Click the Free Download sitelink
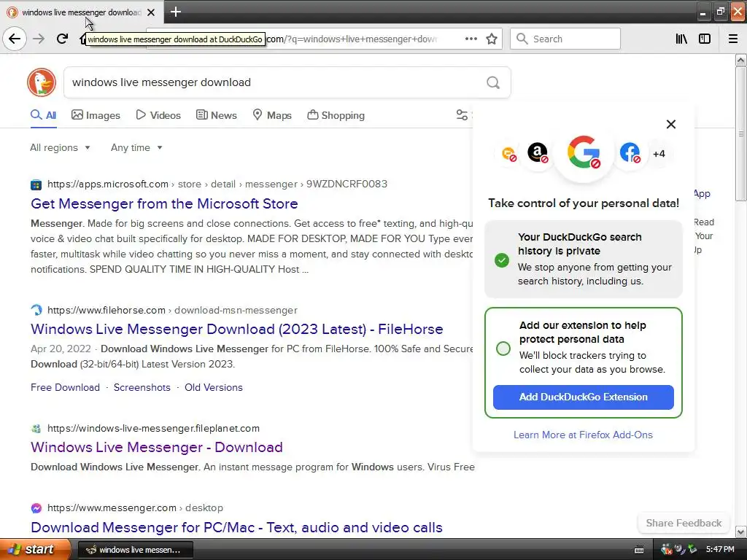This screenshot has width=747, height=560. pos(65,388)
